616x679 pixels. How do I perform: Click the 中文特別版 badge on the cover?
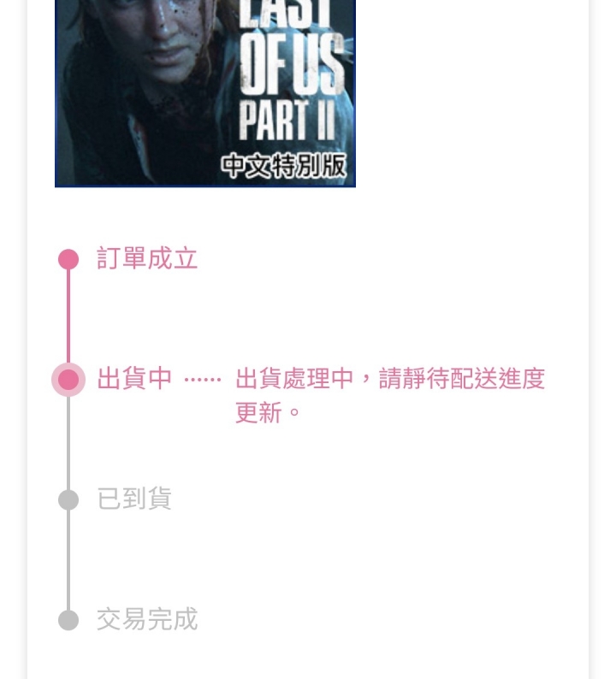click(284, 166)
